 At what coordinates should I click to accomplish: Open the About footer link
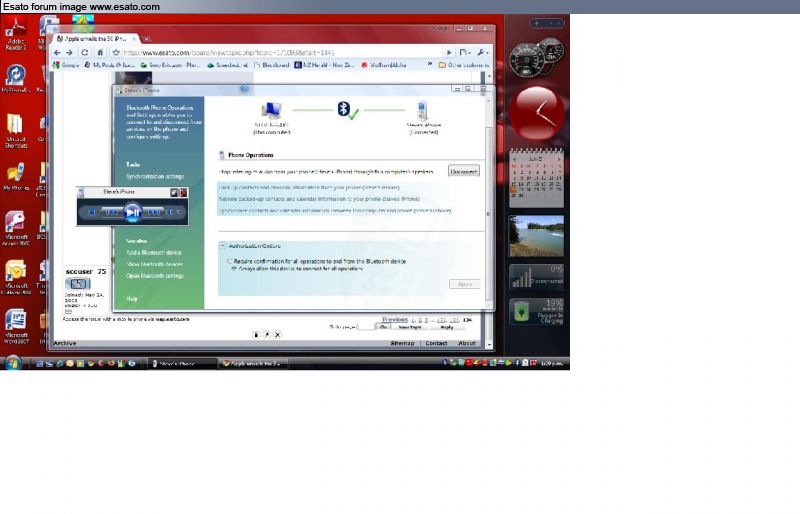[x=467, y=343]
